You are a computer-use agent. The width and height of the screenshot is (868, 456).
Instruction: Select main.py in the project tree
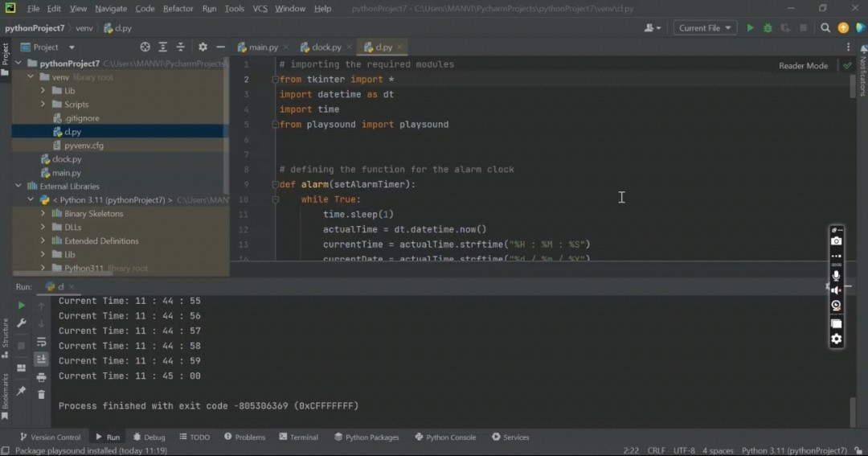pos(66,173)
